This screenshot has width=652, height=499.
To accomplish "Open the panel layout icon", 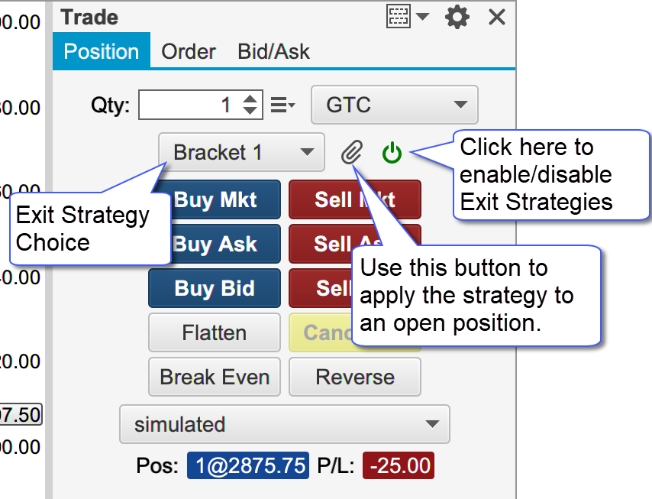I will pos(398,17).
